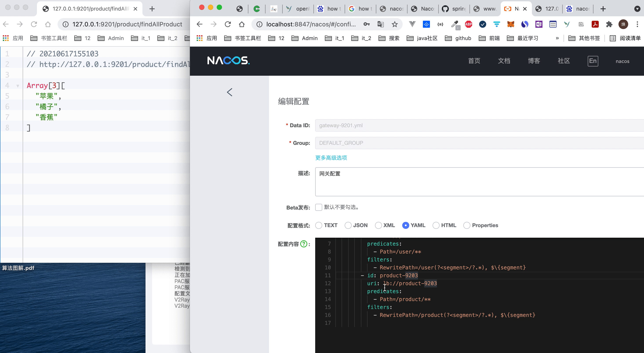The image size is (644, 353).
Task: Open the 最近学习 bookmark folder
Action: pyautogui.click(x=522, y=38)
